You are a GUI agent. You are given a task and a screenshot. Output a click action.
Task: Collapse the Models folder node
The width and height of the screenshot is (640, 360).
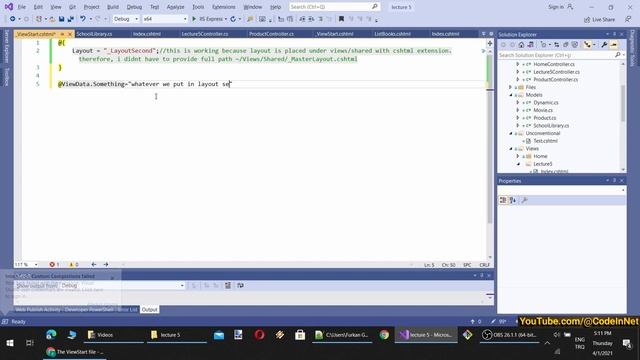[x=510, y=95]
